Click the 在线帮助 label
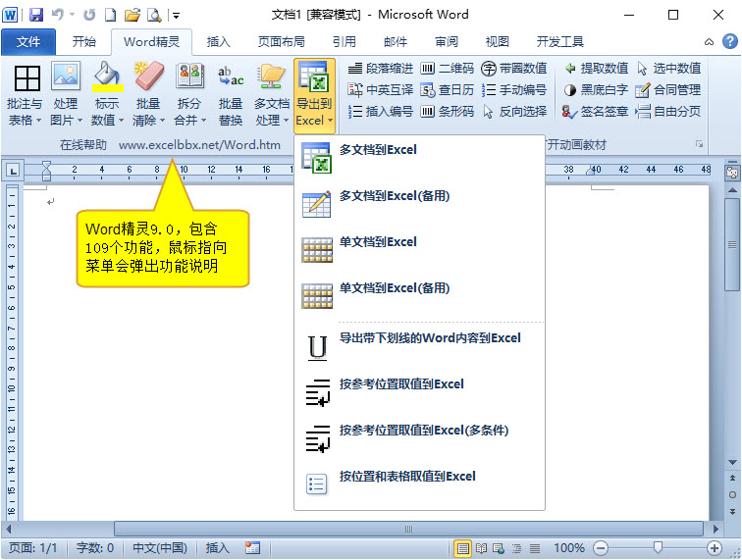Screen dimensions: 742x560 tap(83, 145)
